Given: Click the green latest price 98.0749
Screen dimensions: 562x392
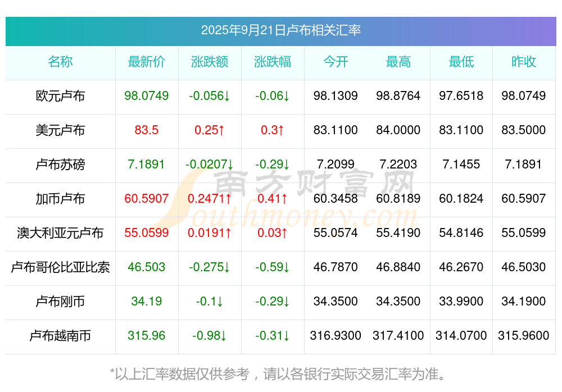Looking at the screenshot, I should click(x=147, y=95).
